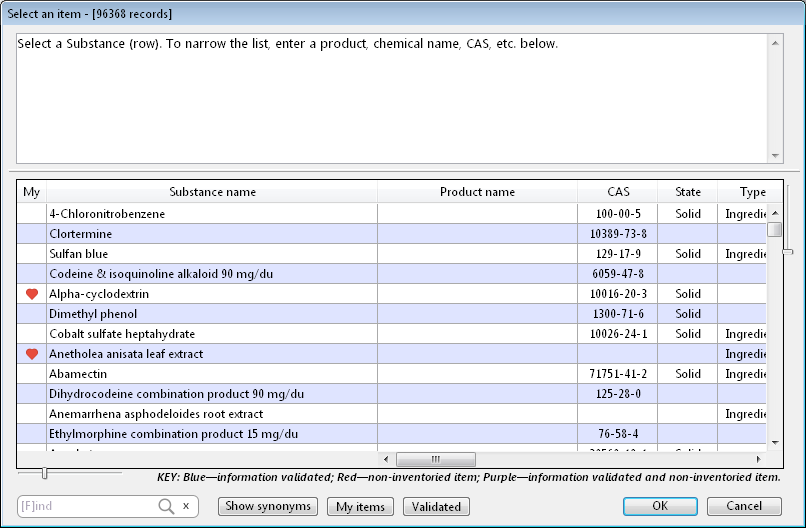Dismiss dialog with the Cancel button
Viewport: 806px width, 528px height.
[744, 506]
